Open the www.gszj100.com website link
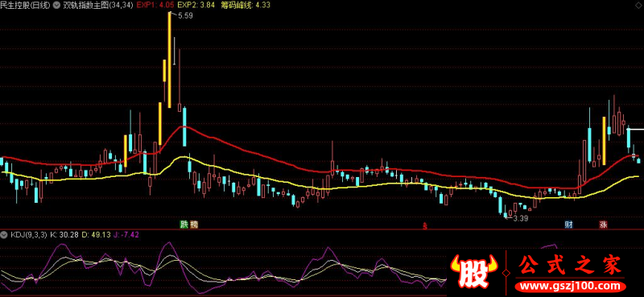Screen dimensions: 644x297 pyautogui.click(x=571, y=286)
